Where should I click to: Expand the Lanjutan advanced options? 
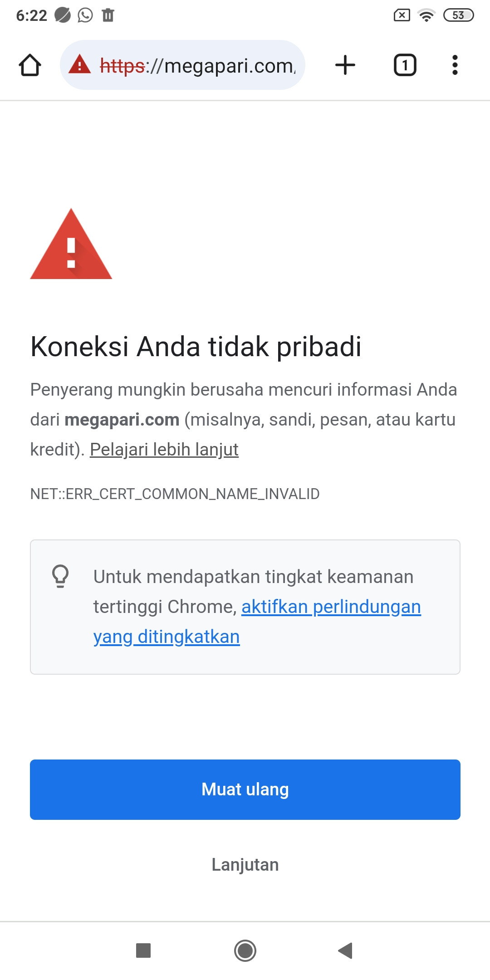click(x=245, y=865)
